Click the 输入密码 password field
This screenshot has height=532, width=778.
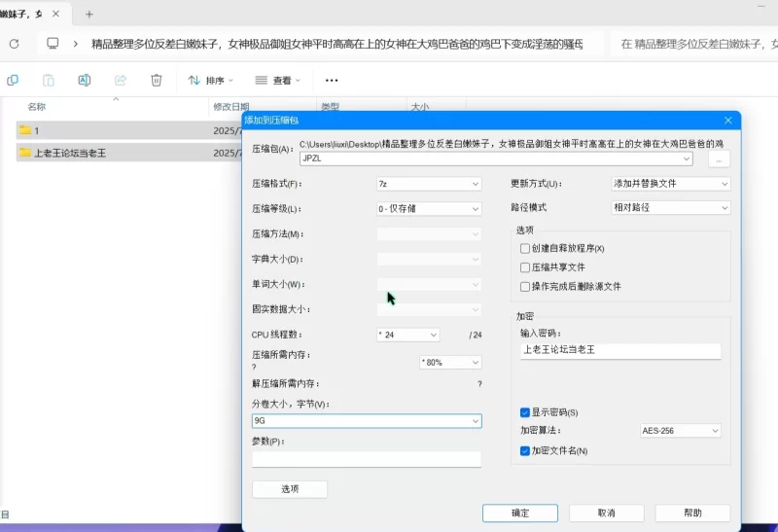pos(620,351)
